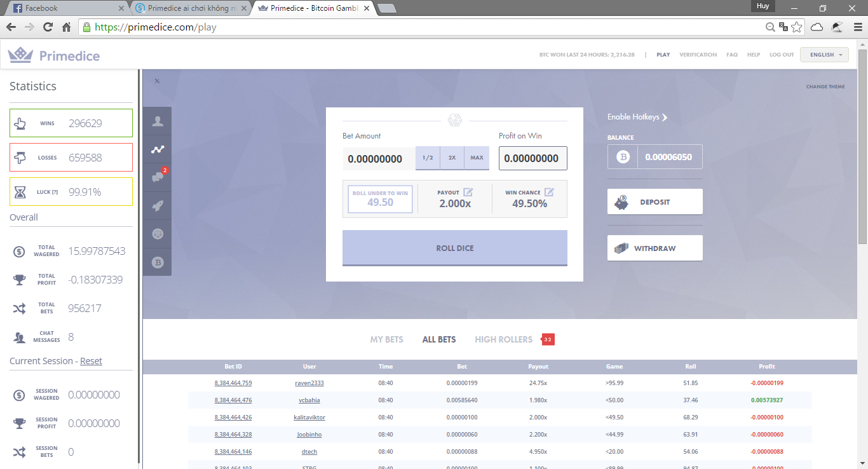Screen dimensions: 868x469
Task: Open bet ID 8,384,464,146
Action: (233, 452)
